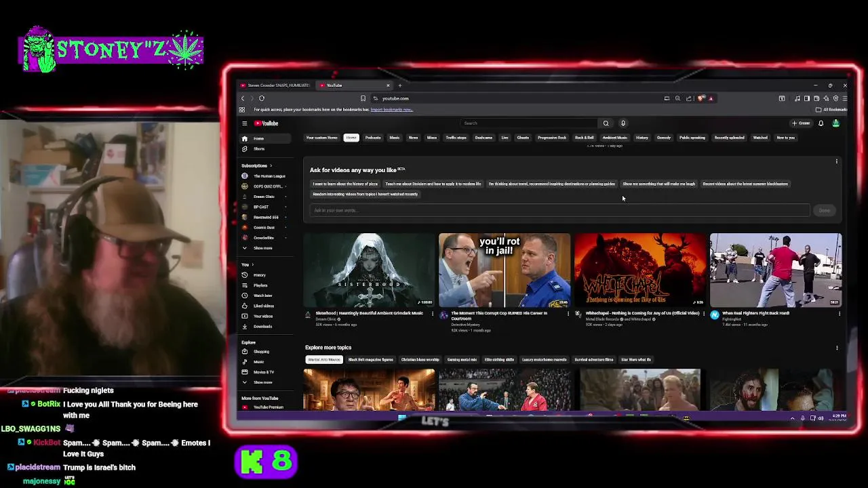Click Import bookmarks now link
This screenshot has height=488, width=868.
[x=391, y=110]
